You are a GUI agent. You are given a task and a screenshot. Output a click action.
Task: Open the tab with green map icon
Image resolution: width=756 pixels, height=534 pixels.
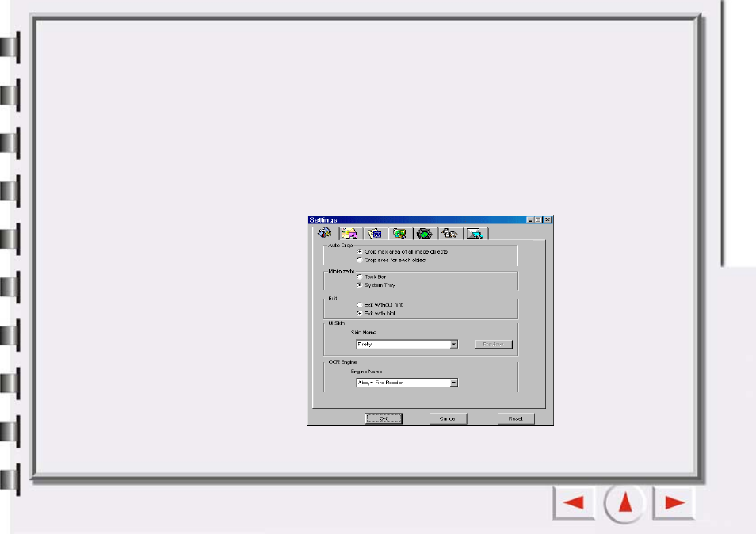tap(399, 234)
